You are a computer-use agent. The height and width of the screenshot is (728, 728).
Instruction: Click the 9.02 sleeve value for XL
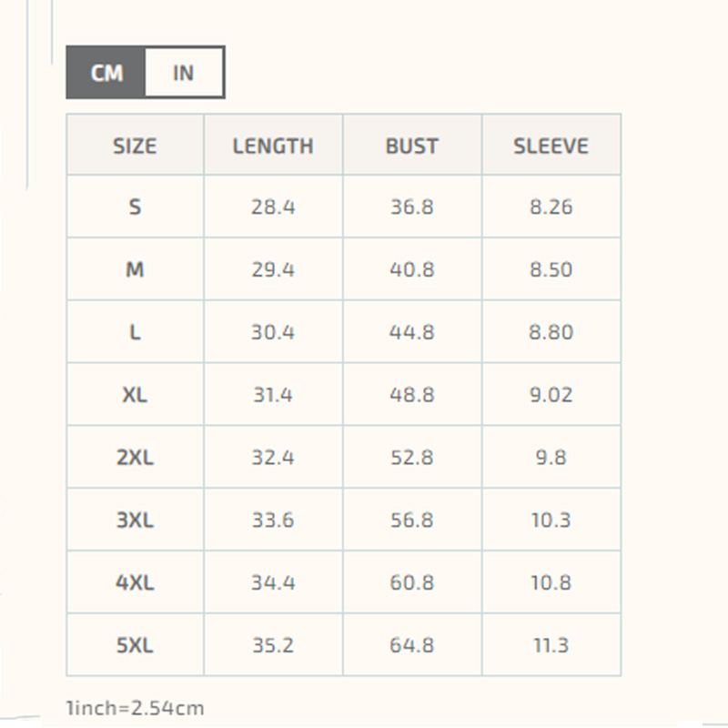[x=551, y=395]
